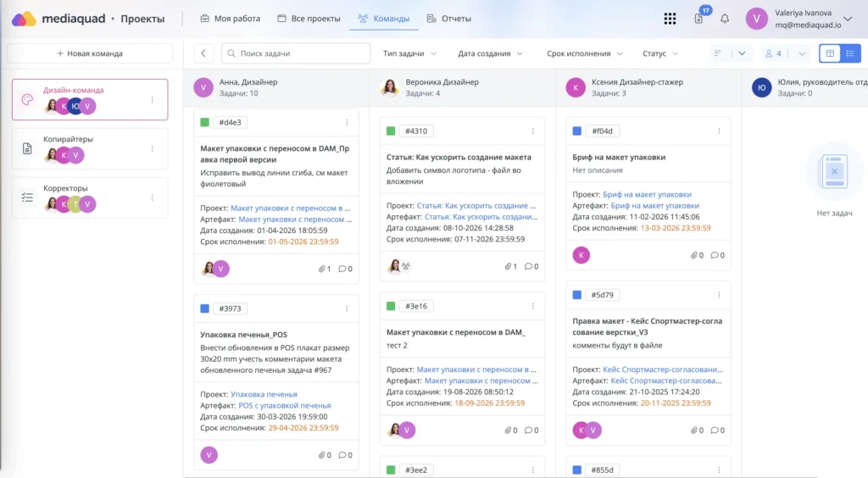
Task: Open the three-dot menu on task #4310
Action: (x=533, y=131)
